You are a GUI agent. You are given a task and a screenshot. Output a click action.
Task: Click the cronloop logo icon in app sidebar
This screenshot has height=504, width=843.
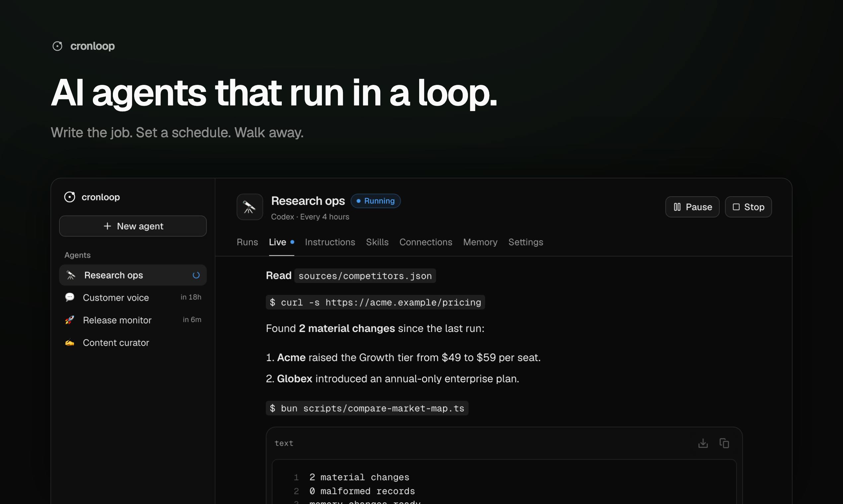(70, 197)
